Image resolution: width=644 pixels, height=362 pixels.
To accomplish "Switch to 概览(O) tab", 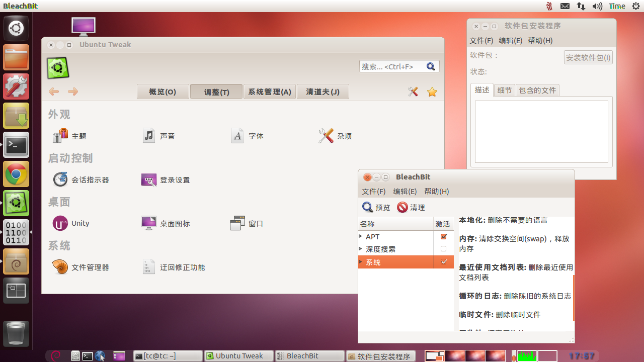I will (163, 92).
